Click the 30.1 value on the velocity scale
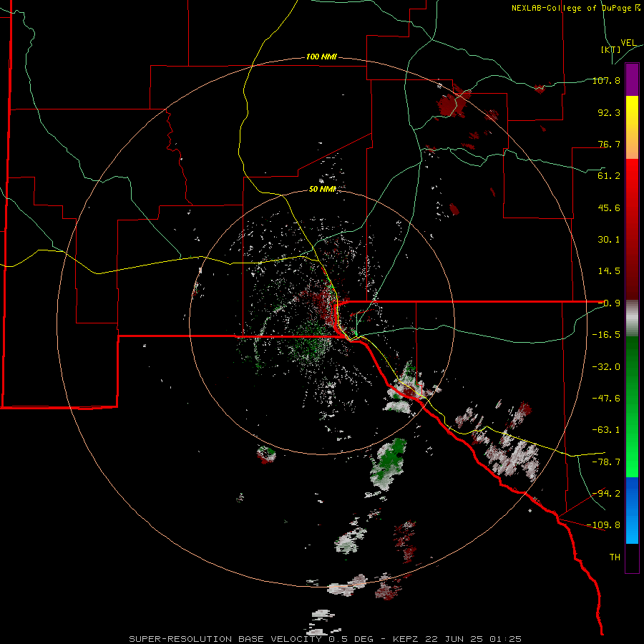The image size is (644, 644). (x=609, y=240)
